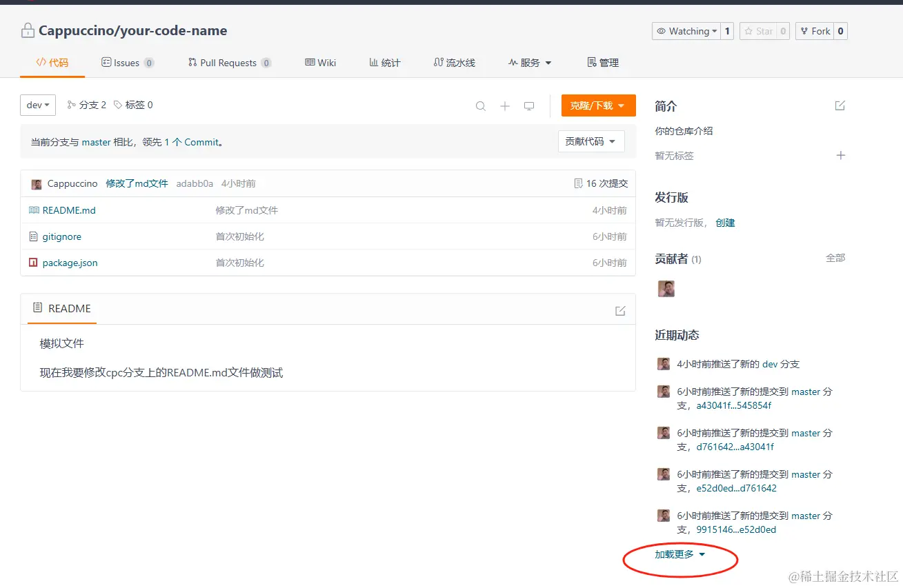Expand the 服务 menu
Image resolution: width=903 pixels, height=588 pixels.
(x=530, y=63)
